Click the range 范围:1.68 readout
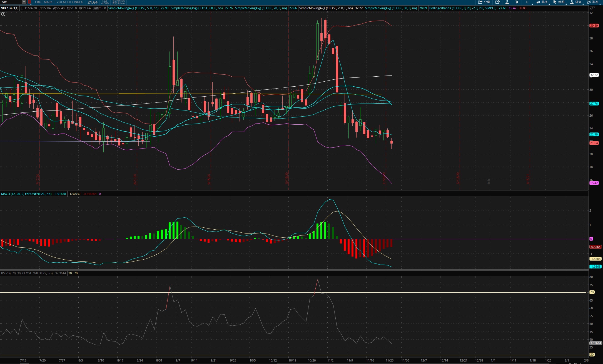 point(99,8)
